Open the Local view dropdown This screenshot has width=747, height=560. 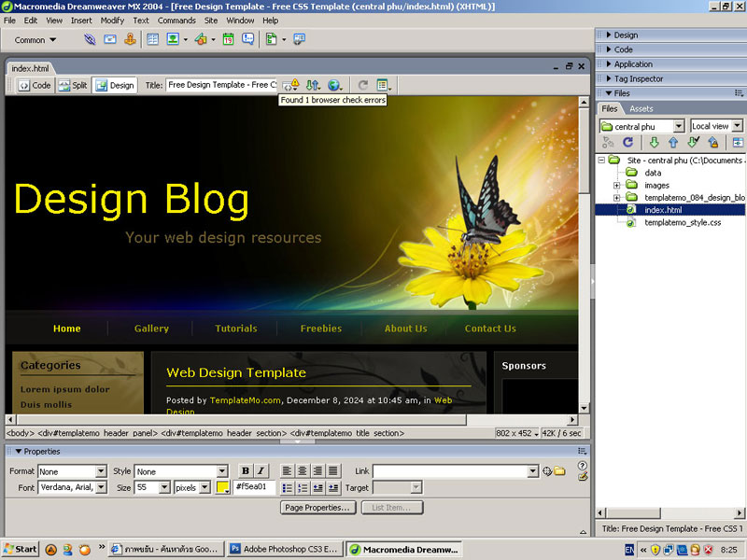coord(737,126)
